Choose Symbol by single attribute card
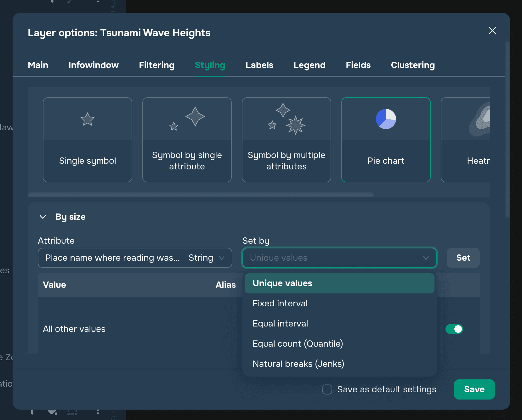 coord(187,140)
